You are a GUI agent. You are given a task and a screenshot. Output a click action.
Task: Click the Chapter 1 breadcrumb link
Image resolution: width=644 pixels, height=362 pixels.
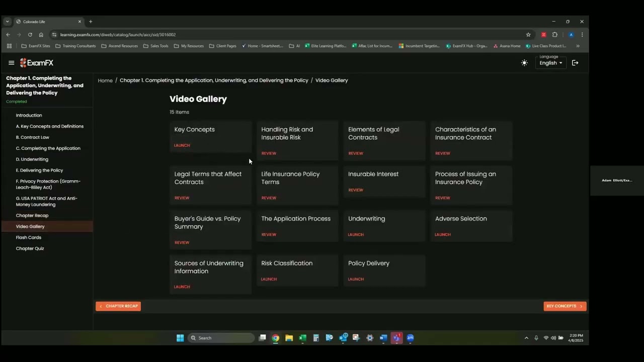pos(214,80)
